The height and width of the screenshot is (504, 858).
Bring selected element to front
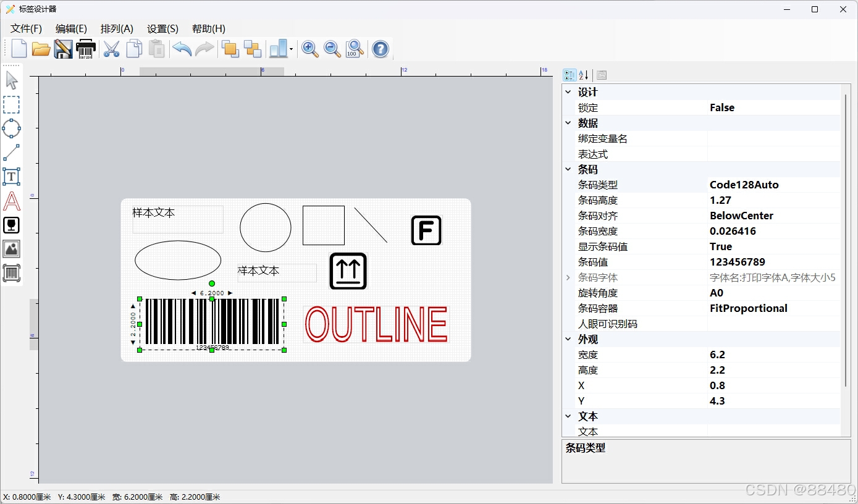click(x=230, y=49)
